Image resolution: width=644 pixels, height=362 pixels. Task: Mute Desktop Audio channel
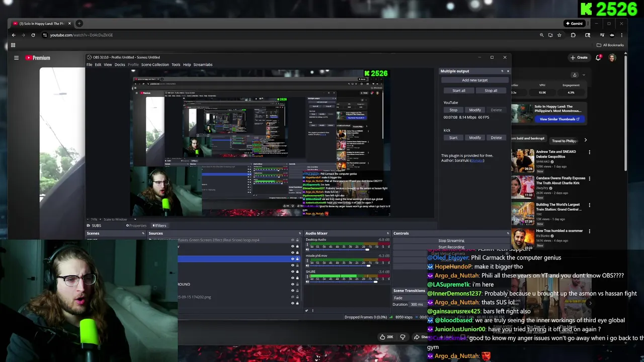click(307, 250)
